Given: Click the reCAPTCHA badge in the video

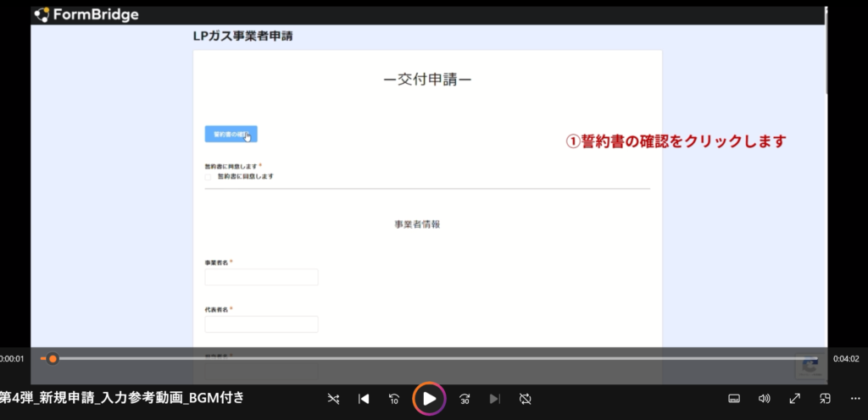Looking at the screenshot, I should point(810,366).
